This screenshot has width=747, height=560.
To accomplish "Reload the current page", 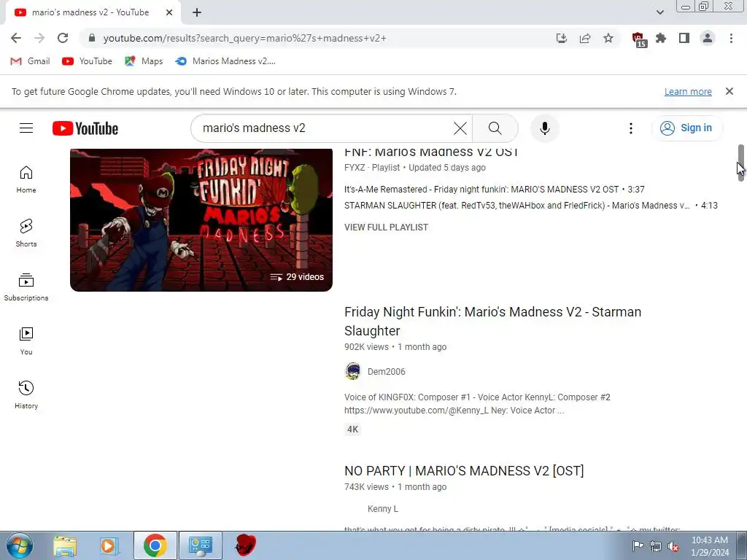I will point(63,38).
